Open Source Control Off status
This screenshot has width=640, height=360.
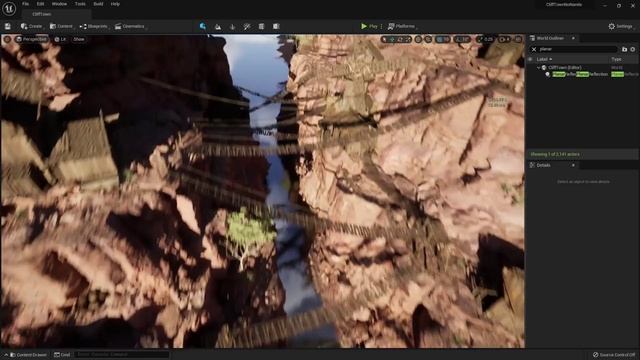[614, 355]
